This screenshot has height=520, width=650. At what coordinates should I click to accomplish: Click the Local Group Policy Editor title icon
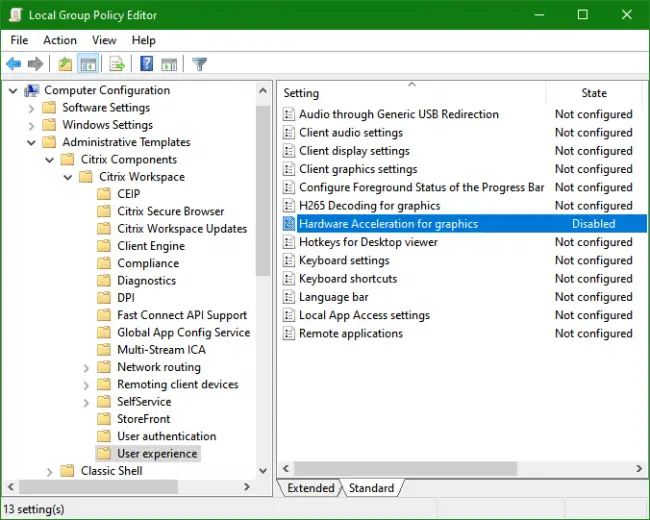pos(16,15)
